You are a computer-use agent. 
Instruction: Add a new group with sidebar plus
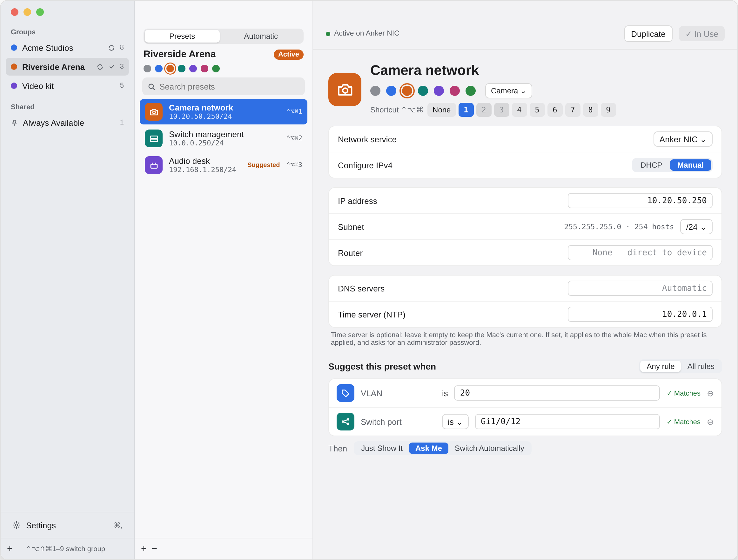click(10, 549)
